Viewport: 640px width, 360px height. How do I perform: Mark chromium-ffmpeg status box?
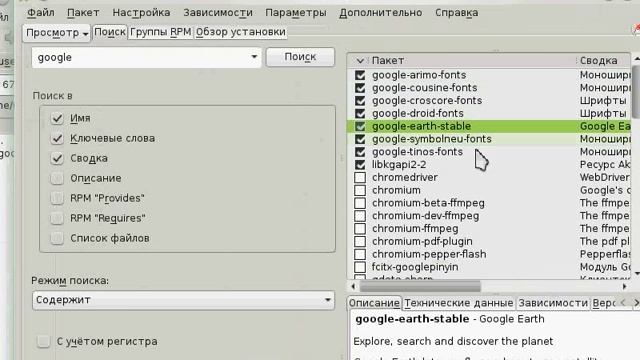pos(360,229)
